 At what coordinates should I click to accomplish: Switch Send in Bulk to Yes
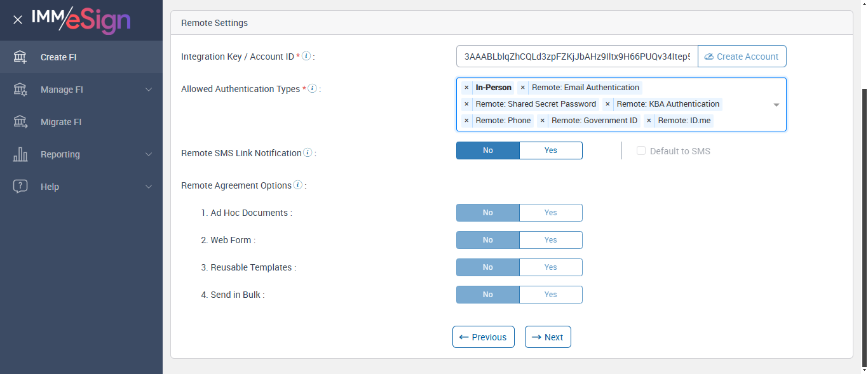(550, 295)
